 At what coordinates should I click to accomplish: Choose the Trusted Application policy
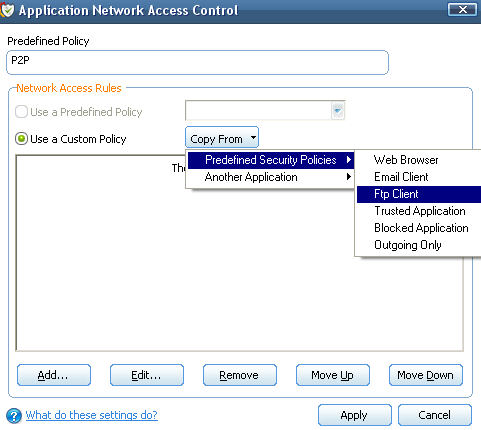tap(420, 211)
